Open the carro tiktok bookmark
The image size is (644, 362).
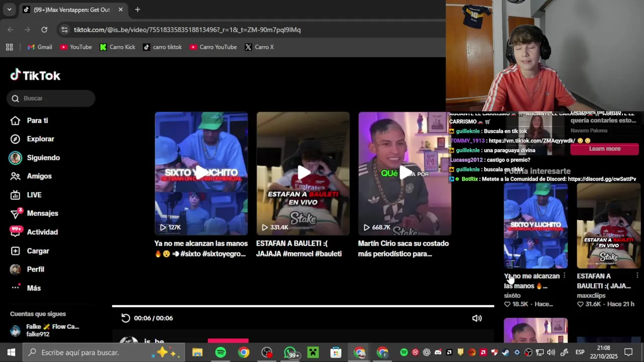click(x=163, y=47)
